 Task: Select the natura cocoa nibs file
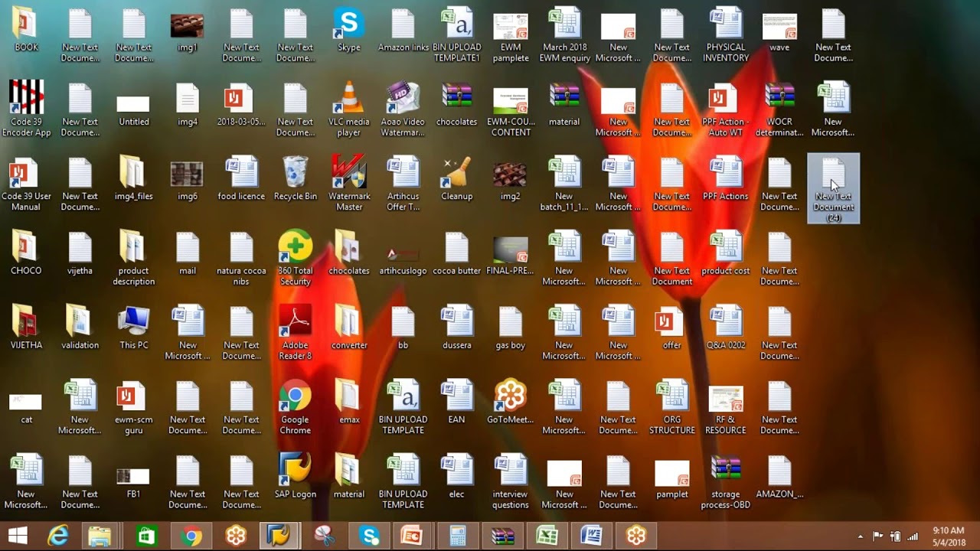point(241,258)
